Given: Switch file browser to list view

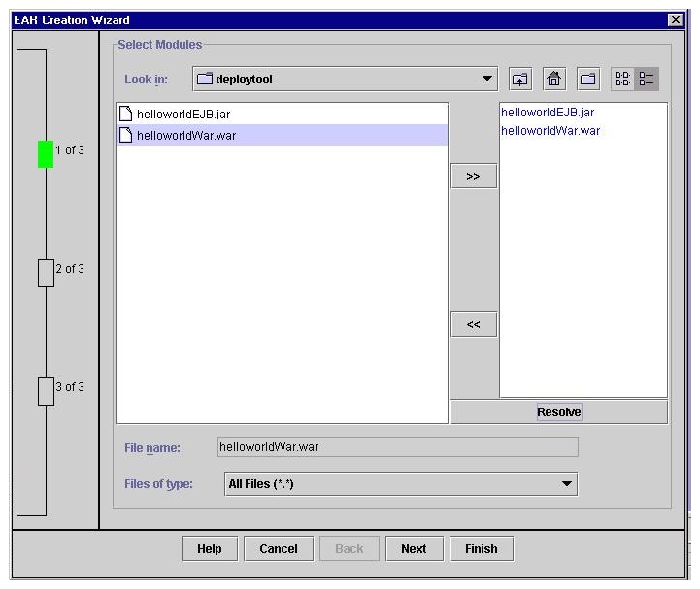Looking at the screenshot, I should 622,80.
